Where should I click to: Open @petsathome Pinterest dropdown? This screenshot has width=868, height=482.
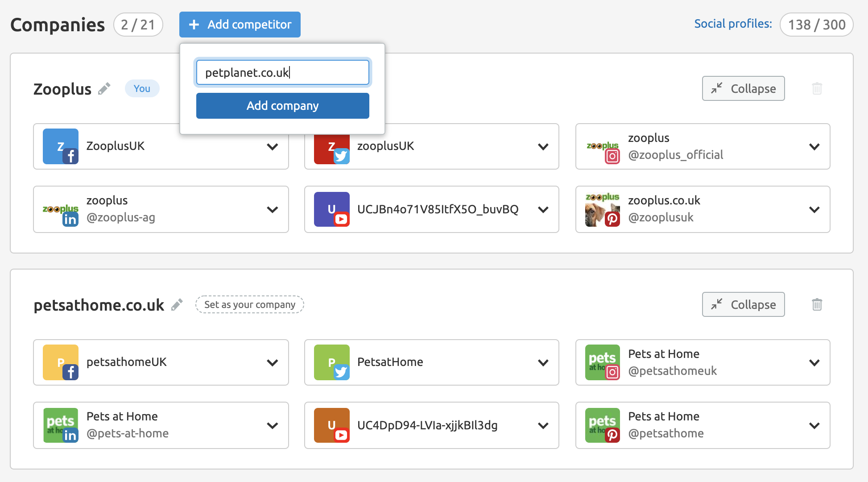814,425
